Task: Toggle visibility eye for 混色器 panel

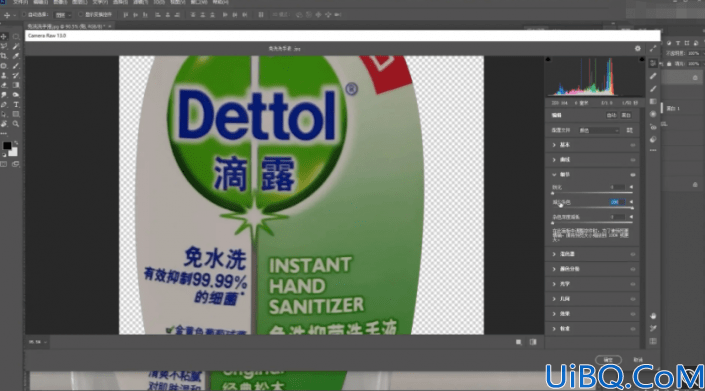Action: (633, 254)
